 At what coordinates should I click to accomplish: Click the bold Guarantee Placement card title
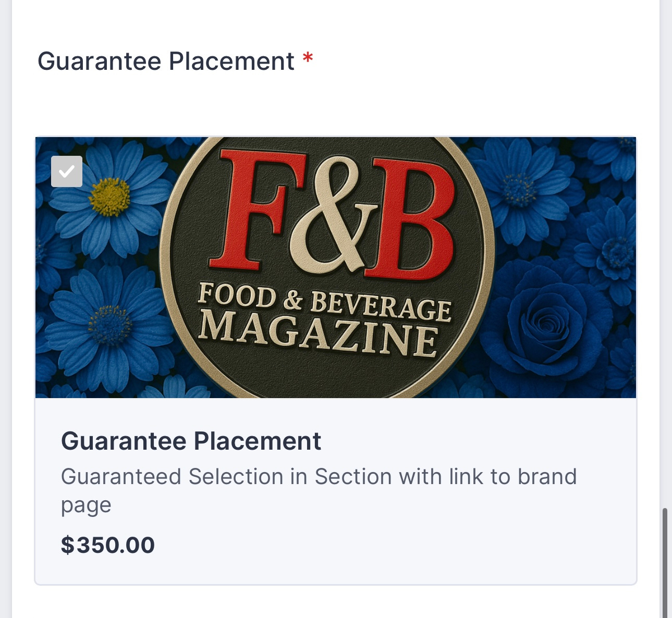click(x=191, y=441)
